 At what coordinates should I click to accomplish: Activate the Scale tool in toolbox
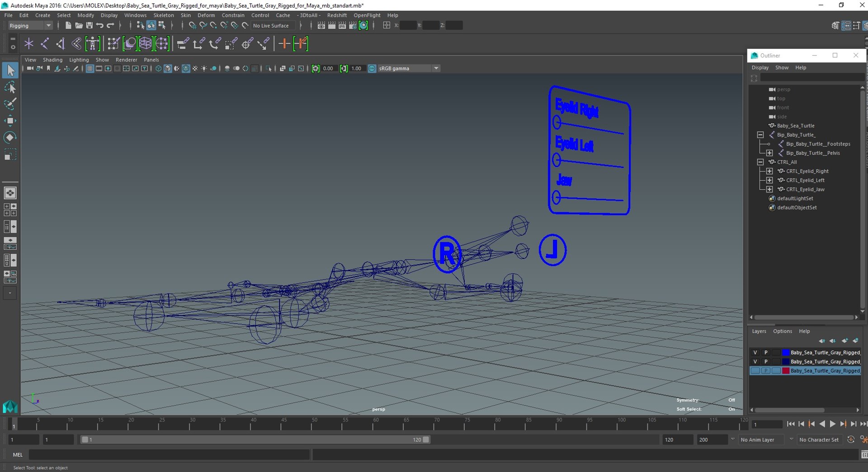click(x=10, y=154)
